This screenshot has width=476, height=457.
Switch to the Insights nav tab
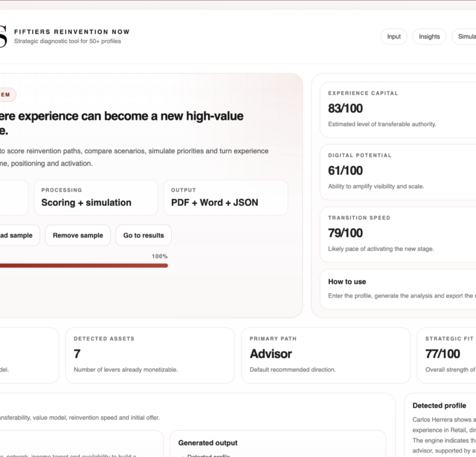coord(429,37)
